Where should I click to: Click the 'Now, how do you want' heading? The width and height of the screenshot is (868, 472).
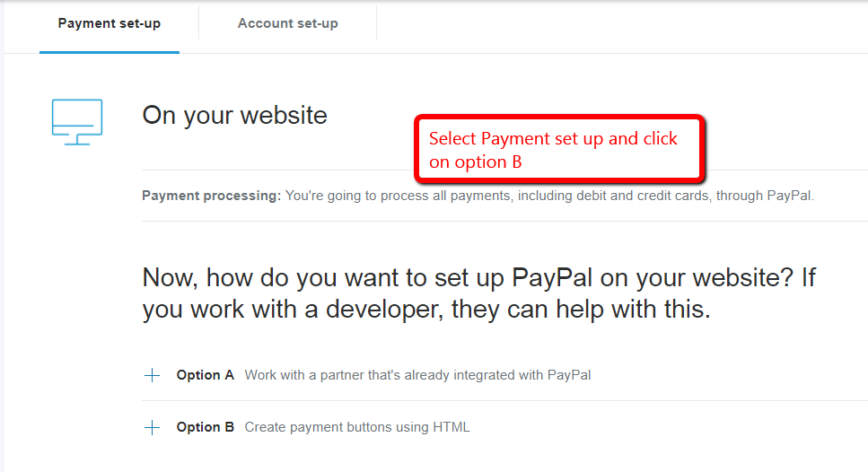coord(478,293)
